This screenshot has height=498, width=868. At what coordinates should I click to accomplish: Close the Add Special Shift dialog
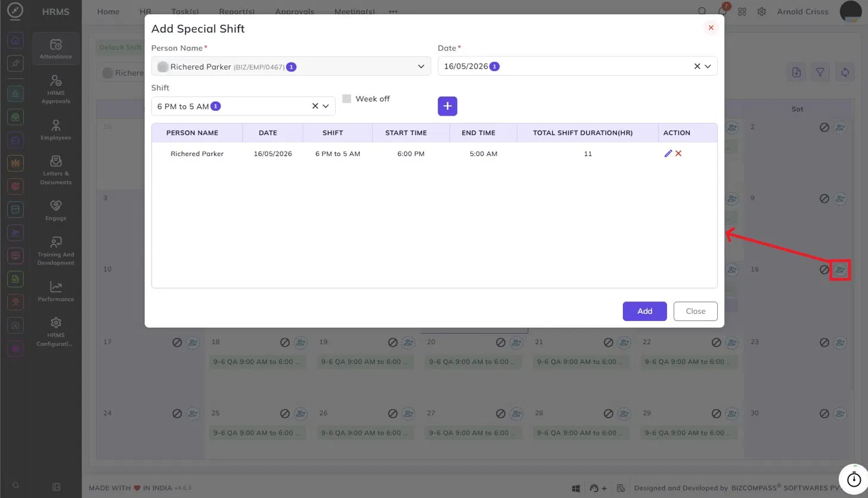[711, 28]
